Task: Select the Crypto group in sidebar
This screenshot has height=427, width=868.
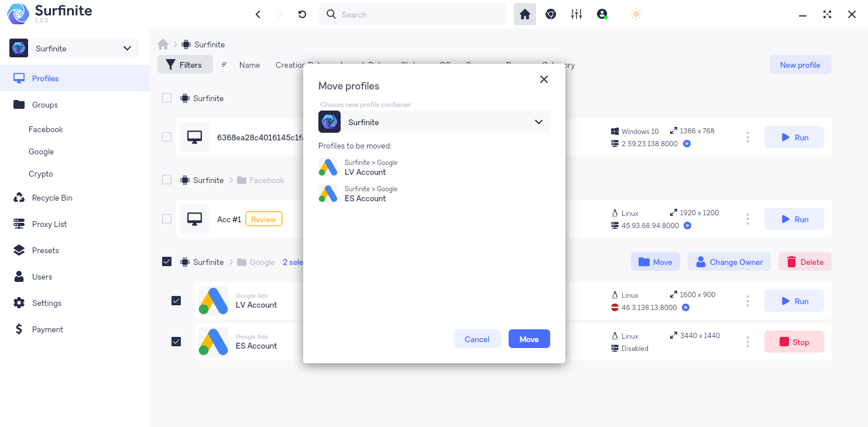Action: (x=41, y=174)
